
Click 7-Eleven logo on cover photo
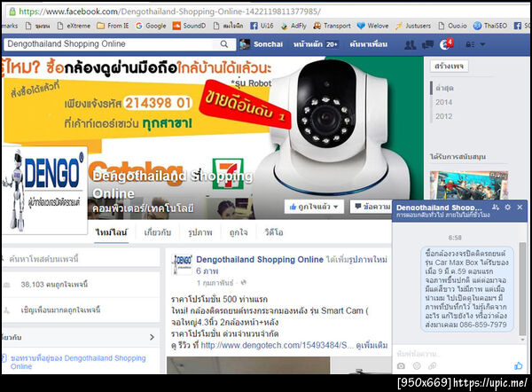point(228,173)
